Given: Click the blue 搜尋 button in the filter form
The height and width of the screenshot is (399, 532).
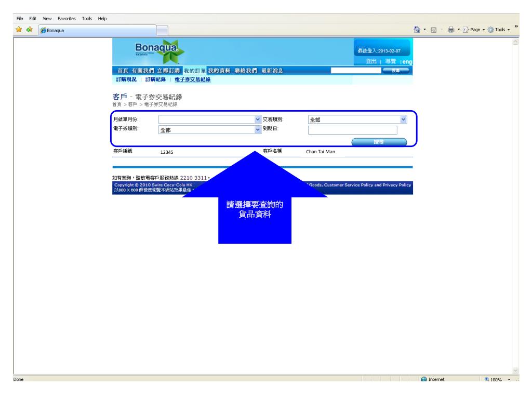Looking at the screenshot, I should [379, 142].
